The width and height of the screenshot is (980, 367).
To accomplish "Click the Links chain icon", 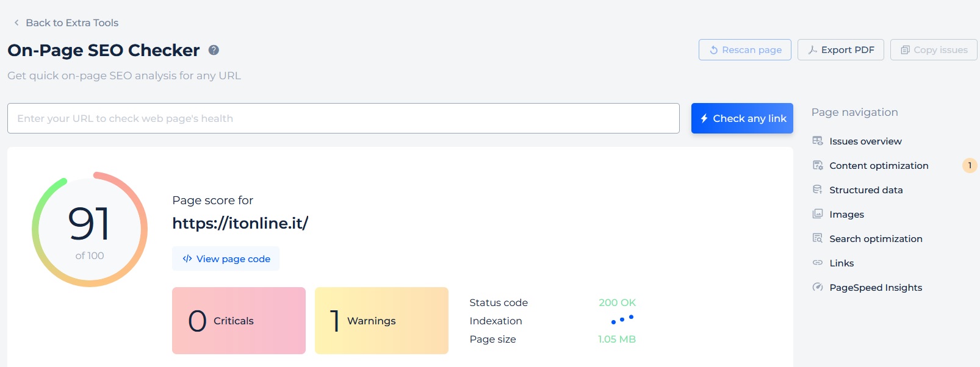I will coord(818,263).
